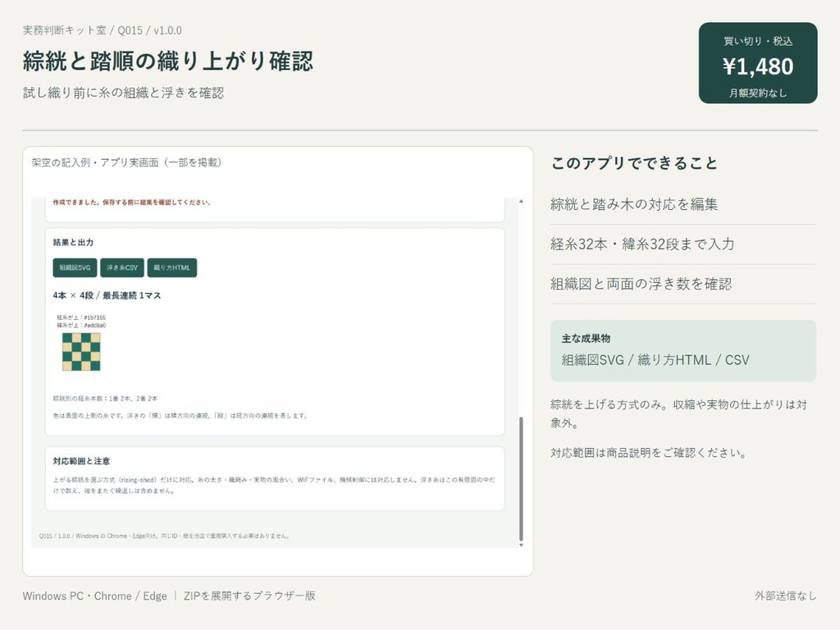Screen dimensions: 840x630
Task: Click the paragraph starting 綜絖を上げる方式のみ
Action: pyautogui.click(x=679, y=413)
